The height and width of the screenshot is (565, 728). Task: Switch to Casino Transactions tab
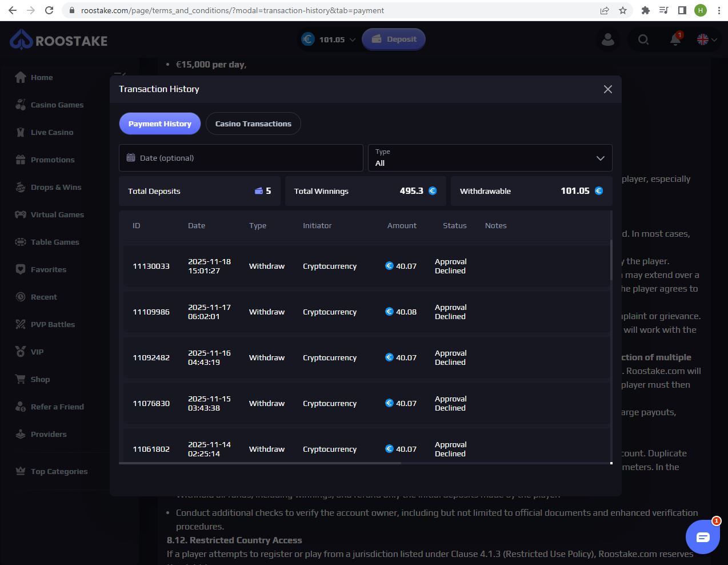tap(253, 124)
